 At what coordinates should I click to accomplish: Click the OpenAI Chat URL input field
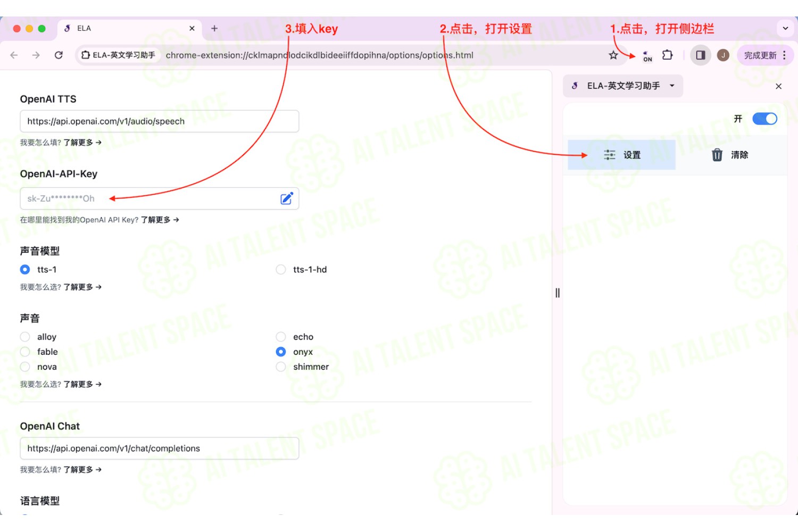click(x=160, y=448)
